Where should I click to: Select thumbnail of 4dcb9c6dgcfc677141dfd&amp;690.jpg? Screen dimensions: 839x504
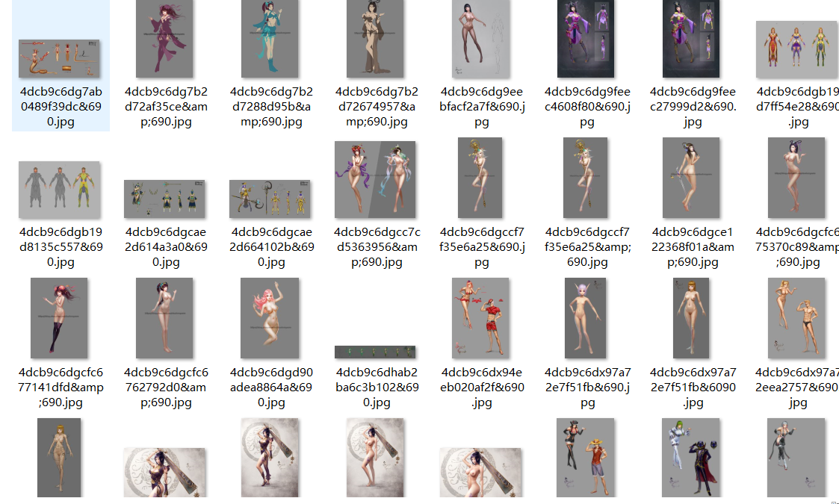pyautogui.click(x=59, y=318)
